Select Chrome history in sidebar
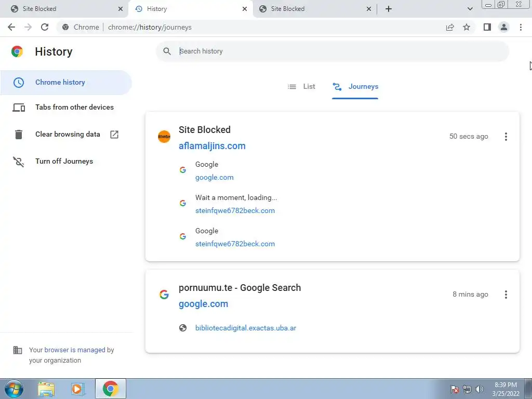This screenshot has height=399, width=532. coord(66,83)
